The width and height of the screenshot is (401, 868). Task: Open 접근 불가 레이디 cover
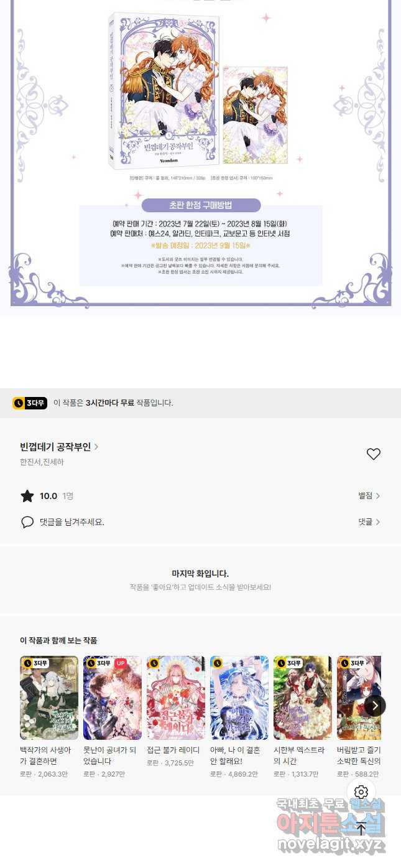pyautogui.click(x=176, y=698)
